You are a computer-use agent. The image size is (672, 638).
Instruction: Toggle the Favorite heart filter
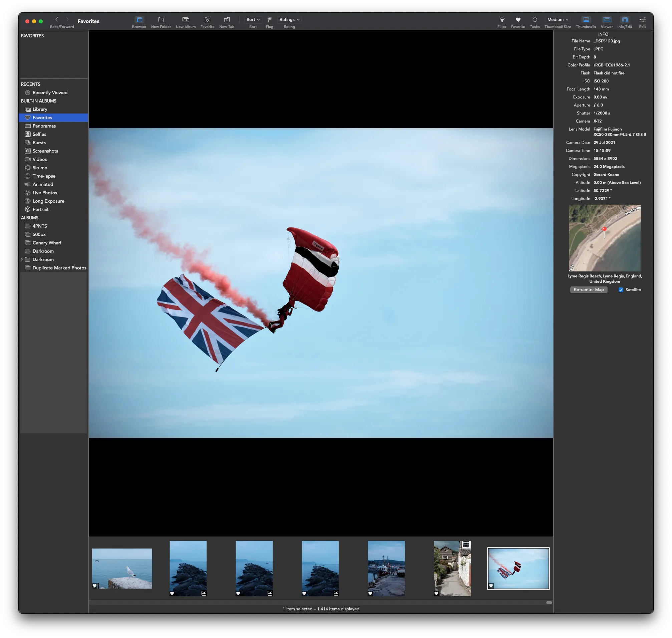(x=518, y=20)
